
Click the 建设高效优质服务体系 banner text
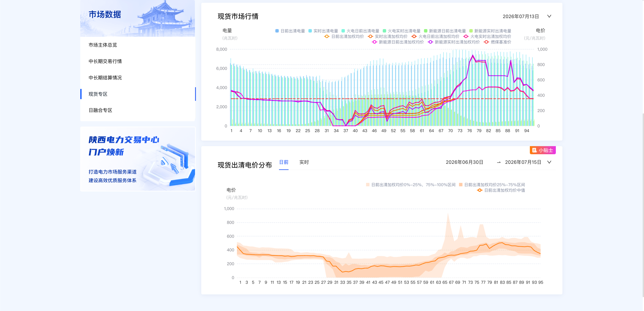pyautogui.click(x=112, y=180)
